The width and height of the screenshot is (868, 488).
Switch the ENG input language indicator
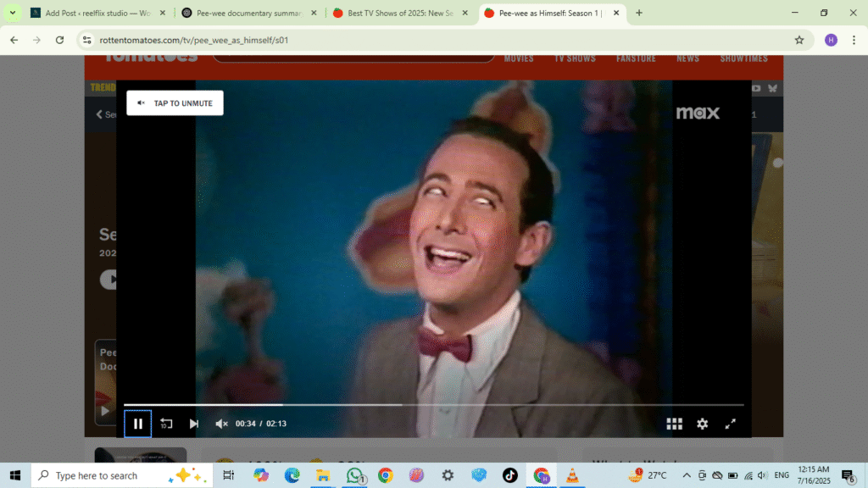click(x=782, y=475)
